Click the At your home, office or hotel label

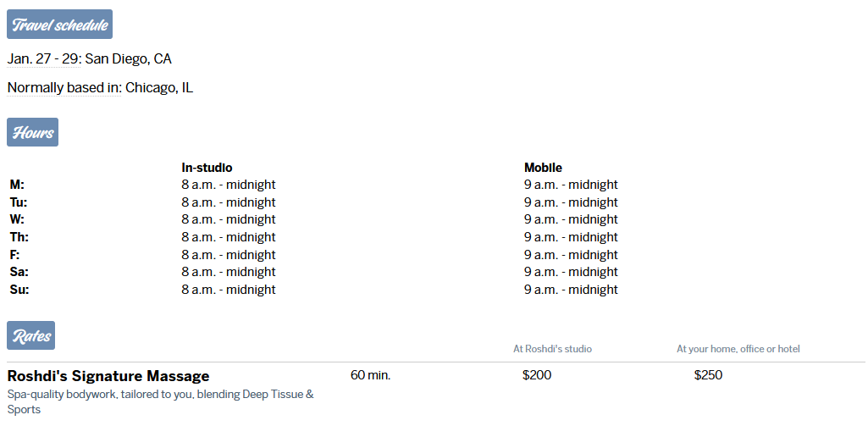[738, 349]
